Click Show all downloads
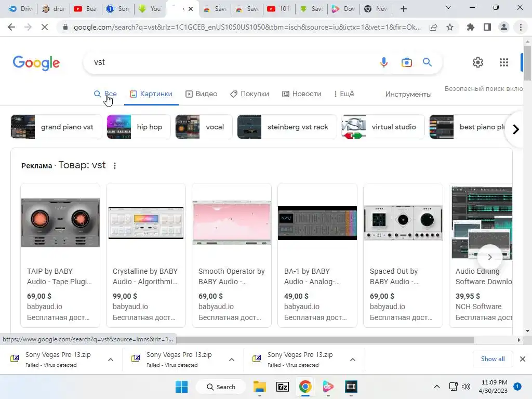This screenshot has width=532, height=399. click(x=493, y=358)
